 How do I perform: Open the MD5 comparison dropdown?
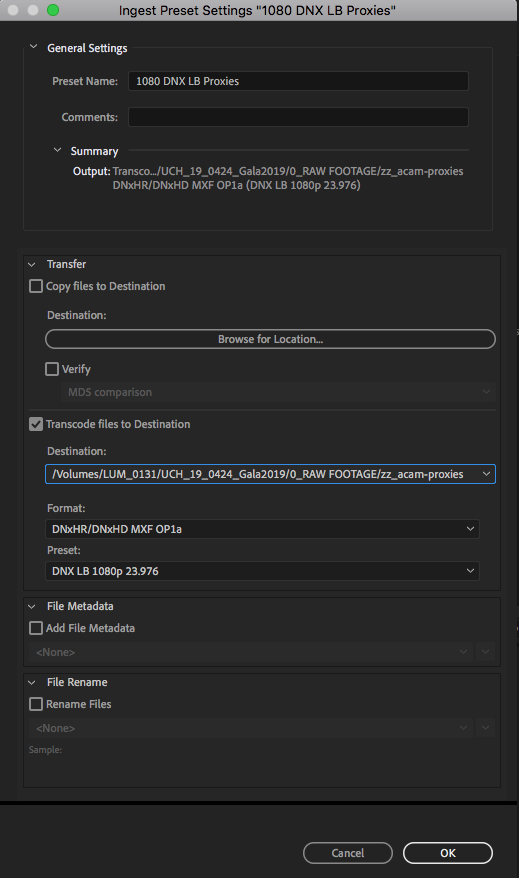pyautogui.click(x=278, y=392)
